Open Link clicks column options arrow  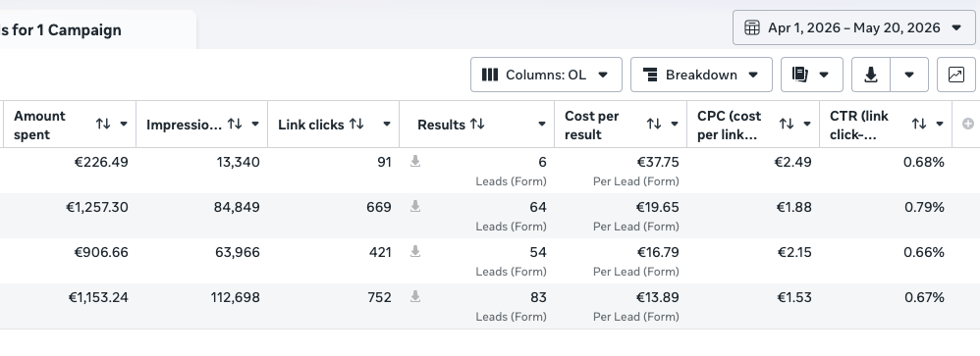(x=387, y=124)
